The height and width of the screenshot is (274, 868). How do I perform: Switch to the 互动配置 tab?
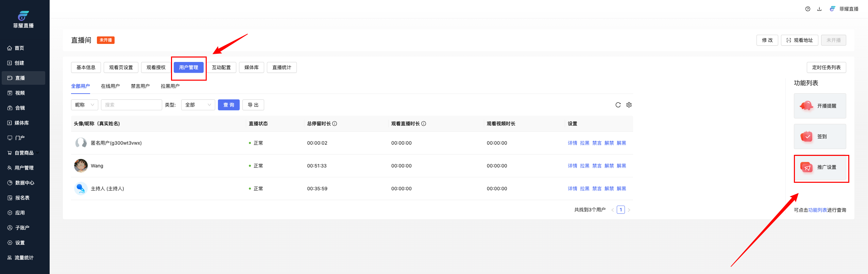pyautogui.click(x=221, y=67)
